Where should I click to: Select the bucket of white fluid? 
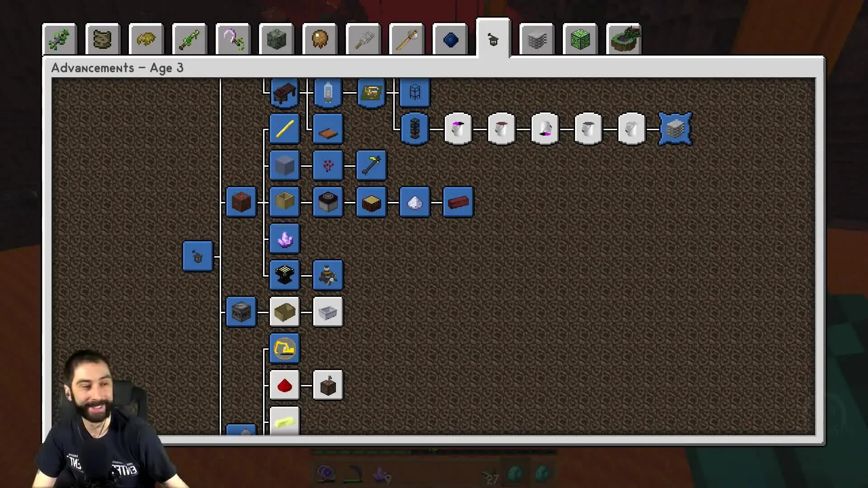pyautogui.click(x=632, y=129)
